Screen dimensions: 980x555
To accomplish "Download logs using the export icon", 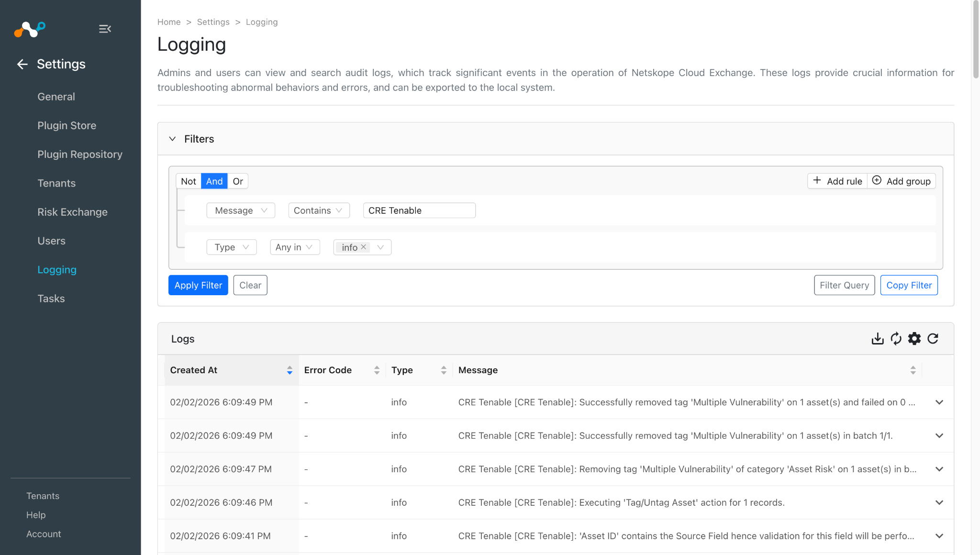I will (878, 339).
